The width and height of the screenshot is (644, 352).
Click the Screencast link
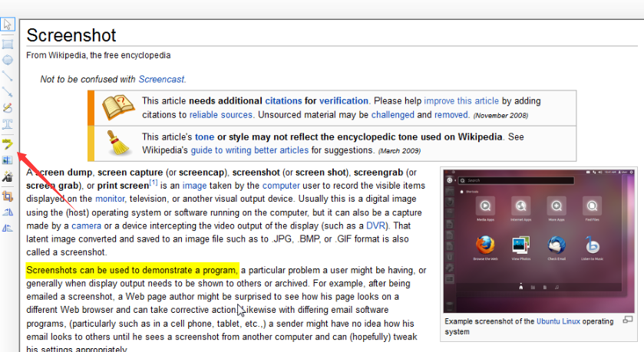(x=162, y=79)
